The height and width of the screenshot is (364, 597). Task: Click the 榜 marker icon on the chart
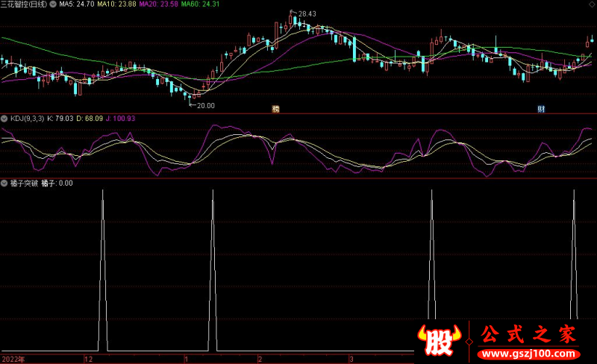275,109
